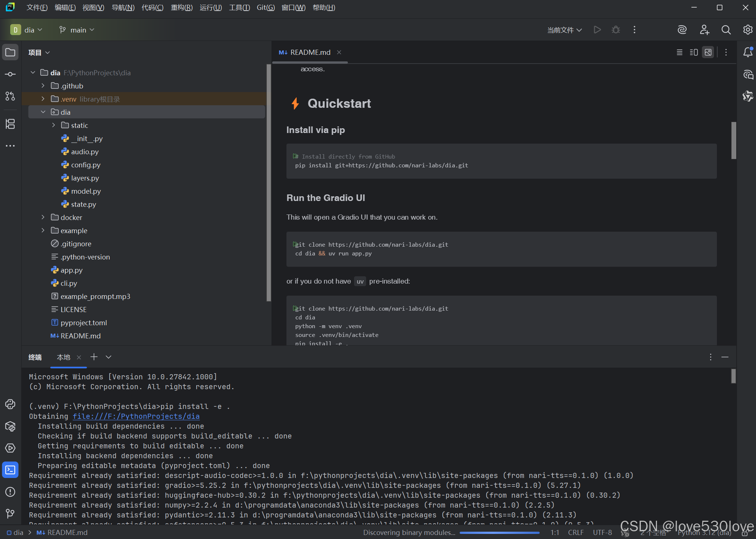The height and width of the screenshot is (539, 756).
Task: Add a new terminal session
Action: [94, 357]
